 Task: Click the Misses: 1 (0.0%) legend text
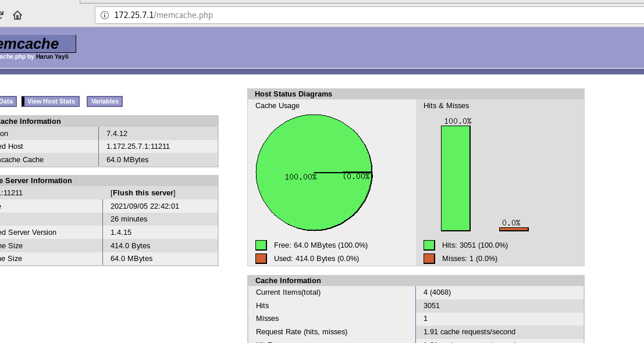[470, 259]
